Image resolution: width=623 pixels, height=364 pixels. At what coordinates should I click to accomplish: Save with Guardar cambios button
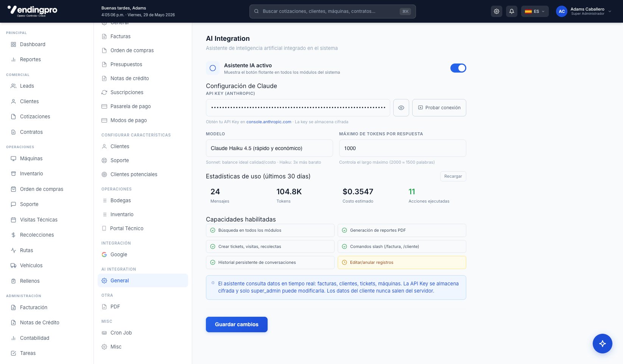pos(237,324)
